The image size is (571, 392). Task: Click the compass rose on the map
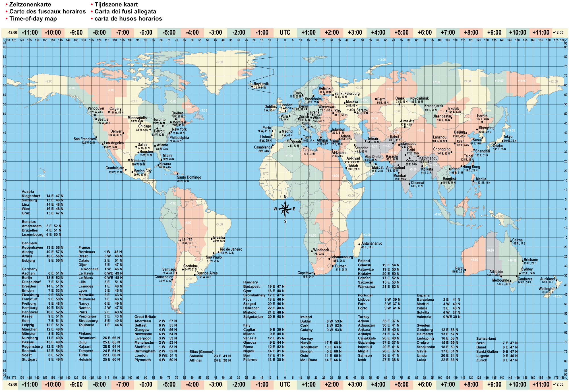[285, 209]
